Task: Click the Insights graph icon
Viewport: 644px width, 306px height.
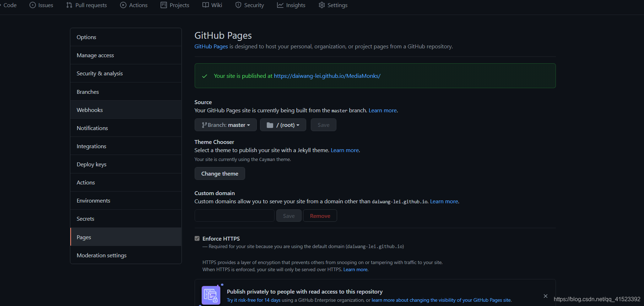Action: 280,5
